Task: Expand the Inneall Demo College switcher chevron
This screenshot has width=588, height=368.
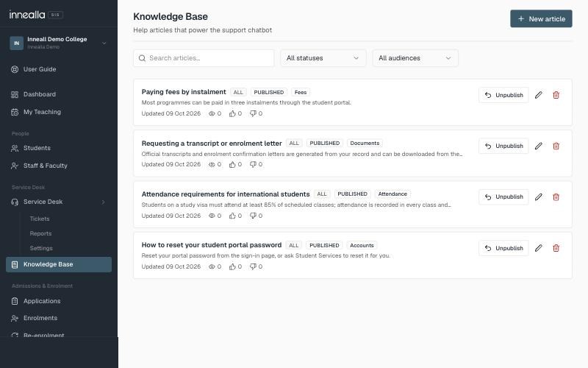Action: click(104, 43)
